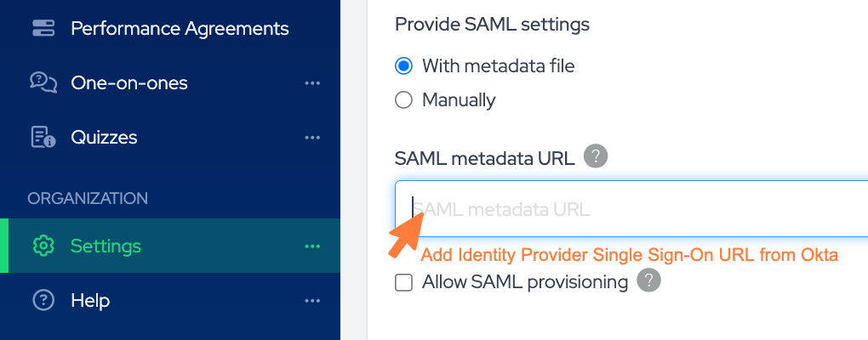Open Performance Agreements in the sidebar
868x340 pixels.
(x=180, y=28)
